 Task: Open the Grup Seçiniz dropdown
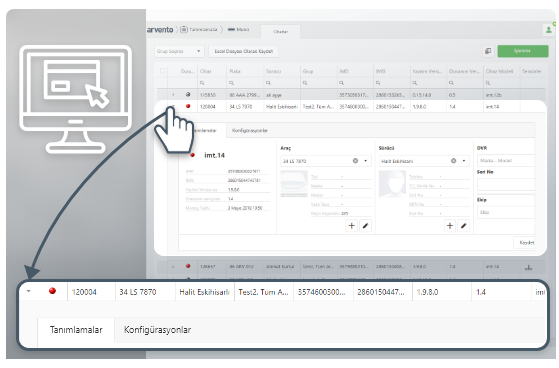click(179, 51)
